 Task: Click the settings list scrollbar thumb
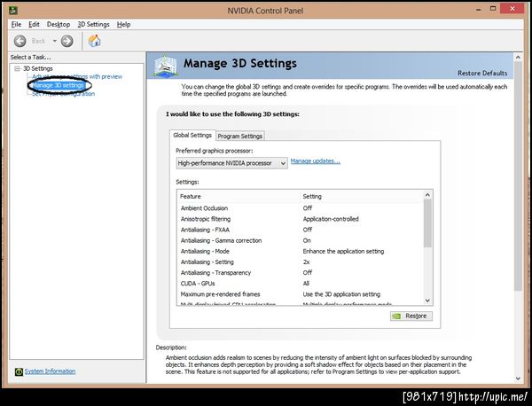pyautogui.click(x=427, y=223)
